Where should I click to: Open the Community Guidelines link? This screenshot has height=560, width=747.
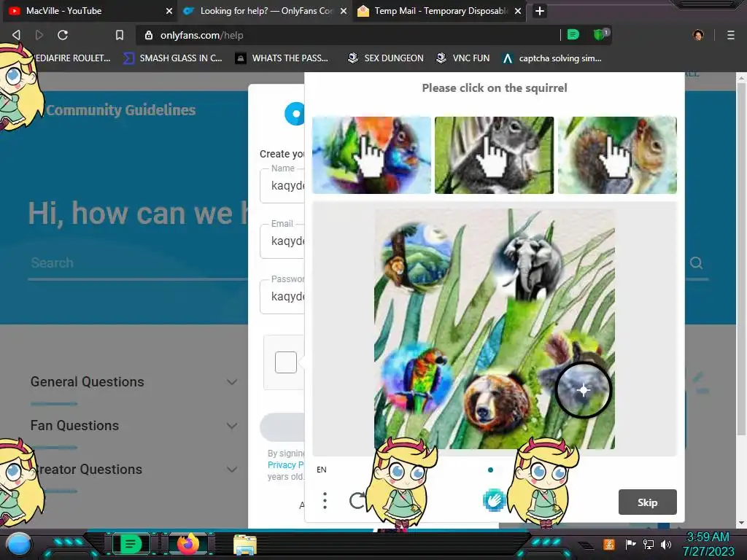pos(121,110)
